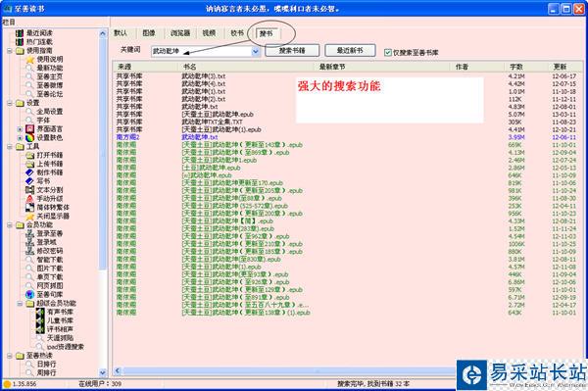Click the 简体转繁体 conversion icon
Image resolution: width=588 pixels, height=391 pixels.
[x=30, y=208]
